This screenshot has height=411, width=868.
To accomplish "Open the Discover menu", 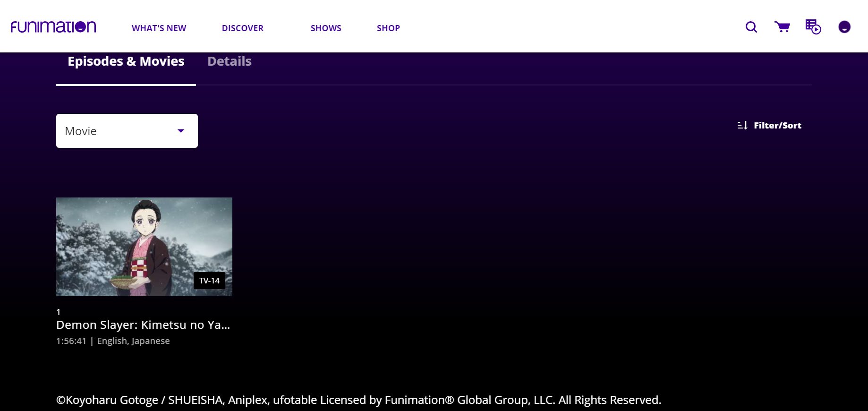I will point(243,28).
